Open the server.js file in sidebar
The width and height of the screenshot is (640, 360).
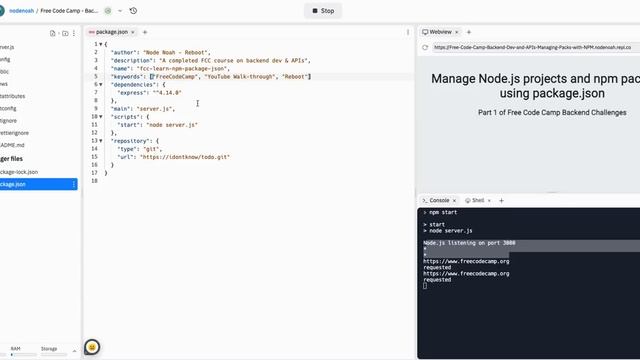(7, 47)
